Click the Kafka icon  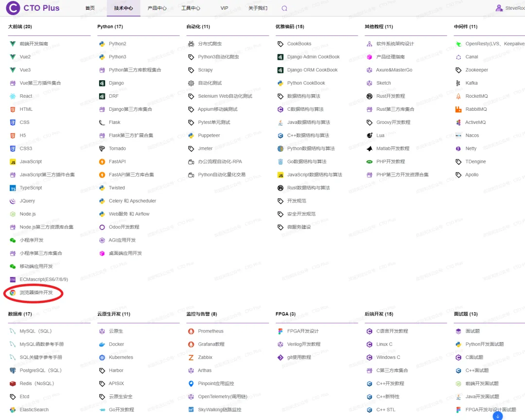pyautogui.click(x=458, y=83)
